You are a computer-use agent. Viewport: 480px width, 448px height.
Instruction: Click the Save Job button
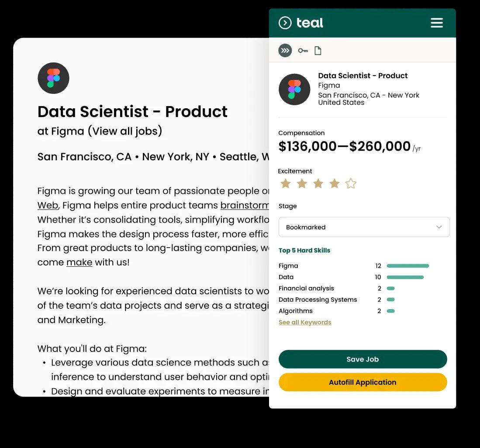[x=363, y=359]
